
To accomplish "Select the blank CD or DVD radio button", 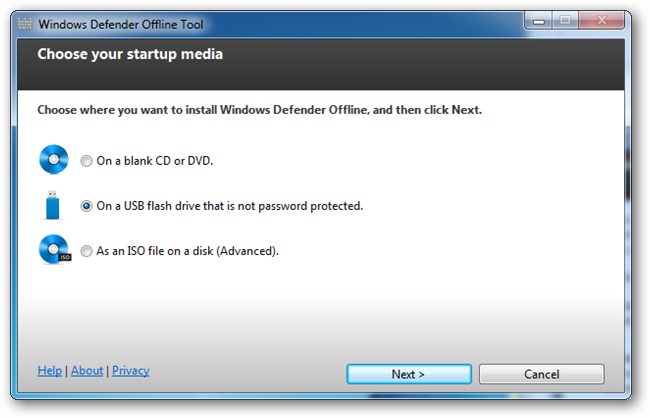I will tap(87, 161).
